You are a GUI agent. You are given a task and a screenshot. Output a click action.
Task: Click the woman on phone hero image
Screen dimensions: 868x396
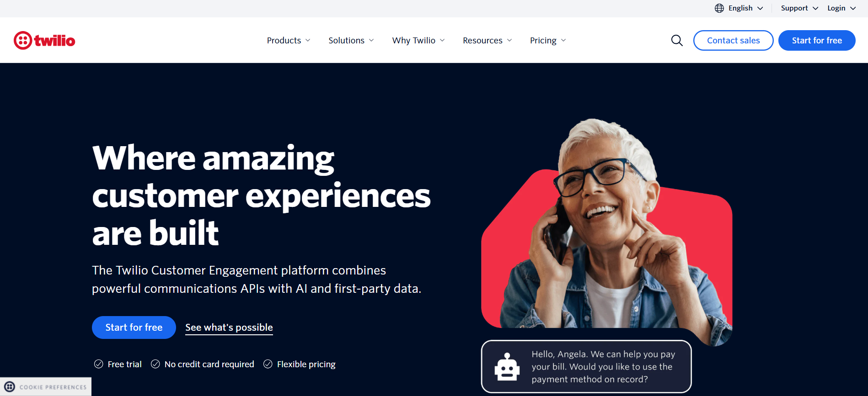pyautogui.click(x=607, y=228)
